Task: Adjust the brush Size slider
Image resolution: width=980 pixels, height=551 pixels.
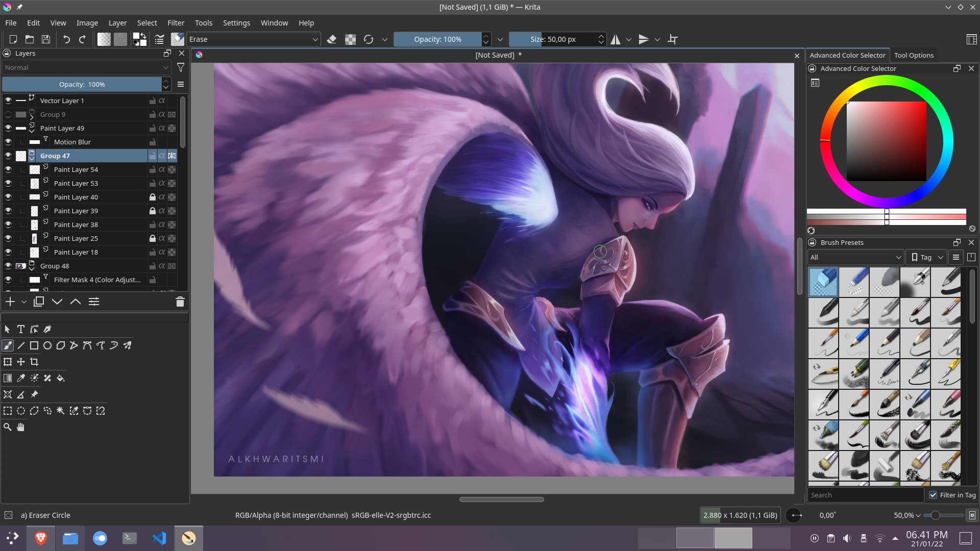Action: point(553,39)
